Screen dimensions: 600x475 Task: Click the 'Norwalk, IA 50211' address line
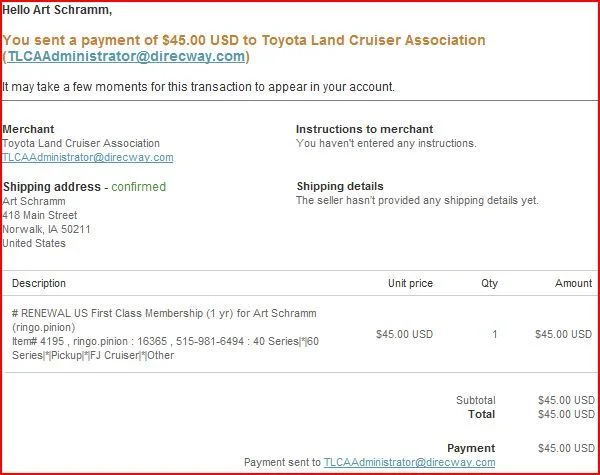click(46, 229)
